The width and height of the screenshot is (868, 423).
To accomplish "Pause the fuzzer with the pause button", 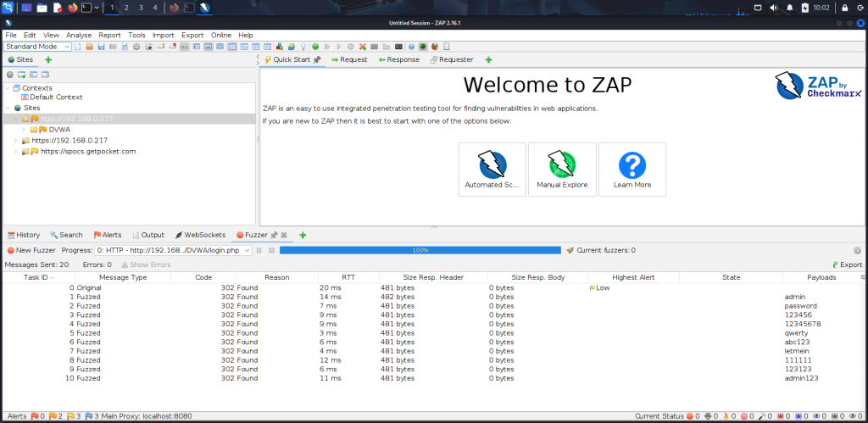I will [x=259, y=250].
